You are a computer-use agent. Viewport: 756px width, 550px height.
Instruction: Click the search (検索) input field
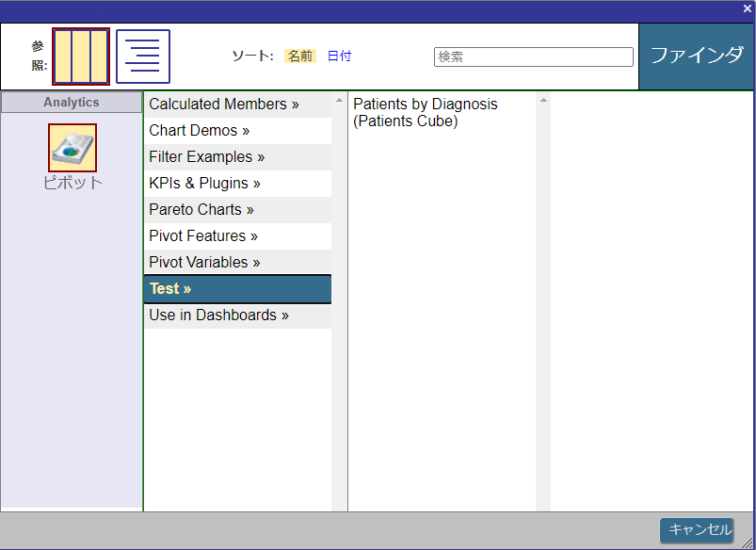click(533, 57)
